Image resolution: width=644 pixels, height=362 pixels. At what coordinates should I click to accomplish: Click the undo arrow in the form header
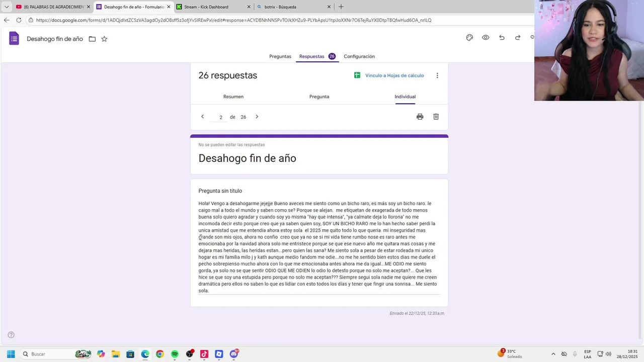[502, 38]
